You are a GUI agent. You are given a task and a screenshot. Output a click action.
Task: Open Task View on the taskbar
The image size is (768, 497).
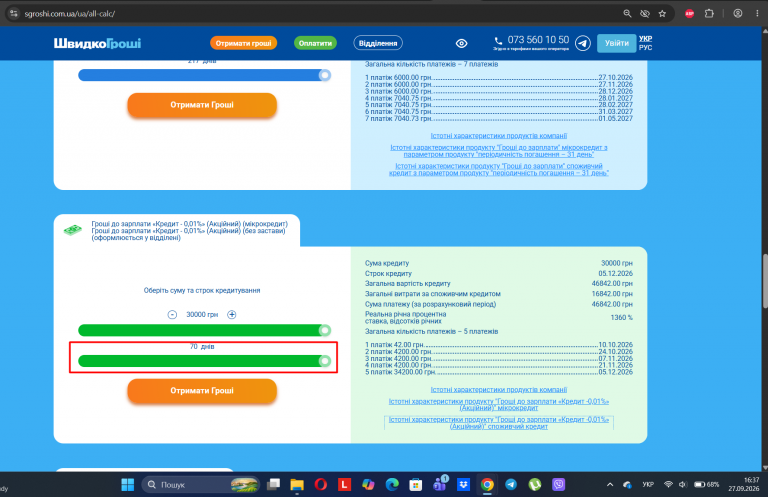pyautogui.click(x=273, y=485)
